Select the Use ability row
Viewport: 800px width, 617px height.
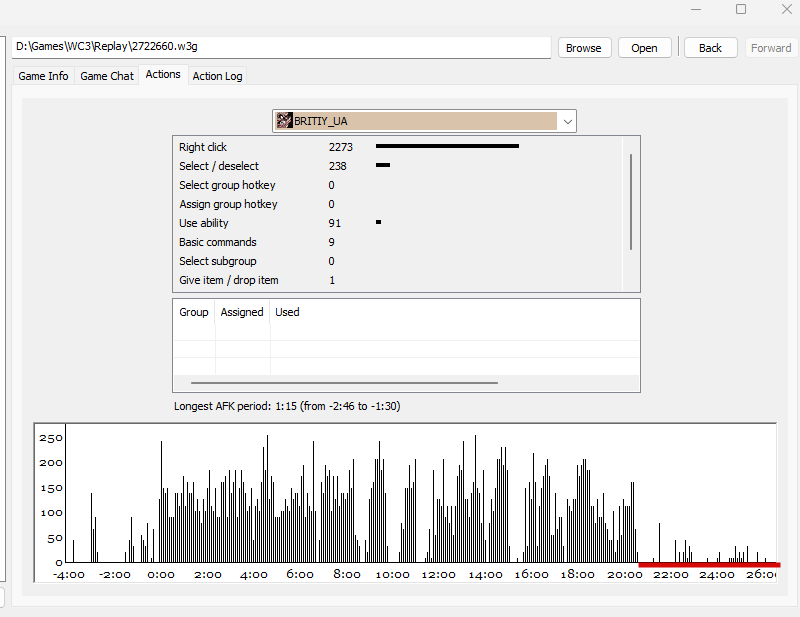pos(398,223)
